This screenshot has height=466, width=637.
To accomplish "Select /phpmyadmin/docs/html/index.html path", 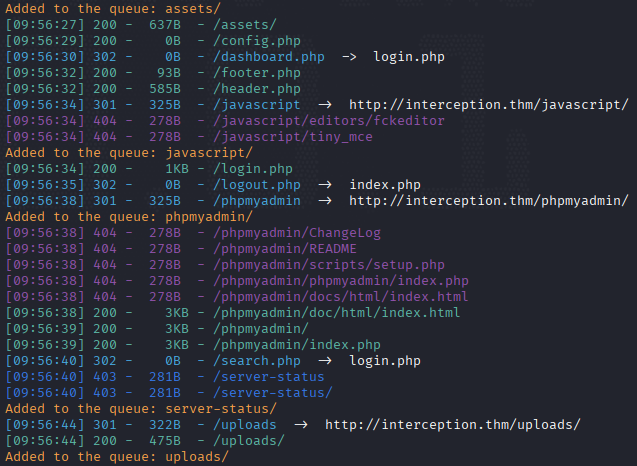I will (341, 297).
